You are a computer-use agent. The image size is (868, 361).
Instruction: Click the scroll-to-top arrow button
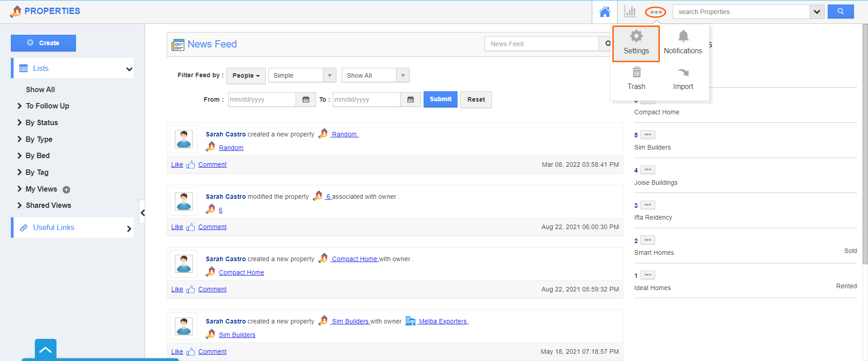click(46, 349)
